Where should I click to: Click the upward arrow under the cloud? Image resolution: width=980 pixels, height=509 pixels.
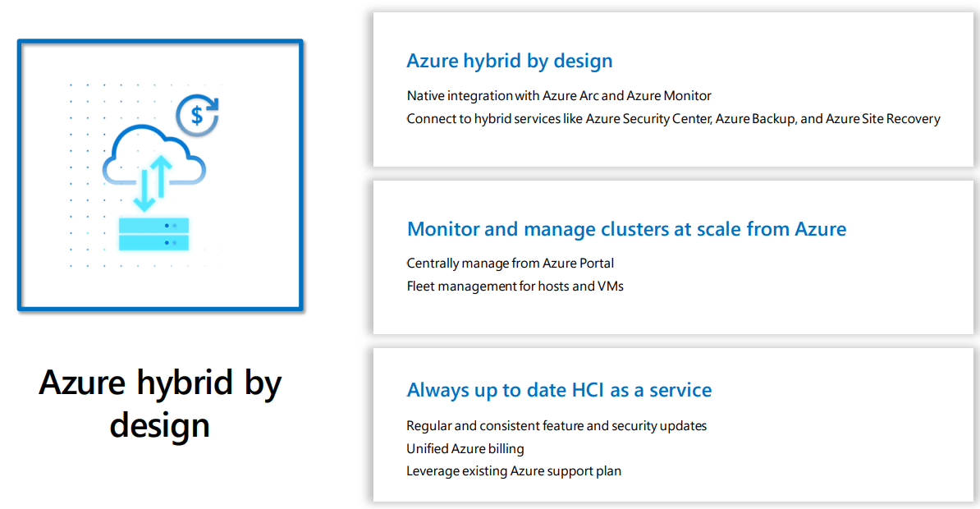pos(162,175)
